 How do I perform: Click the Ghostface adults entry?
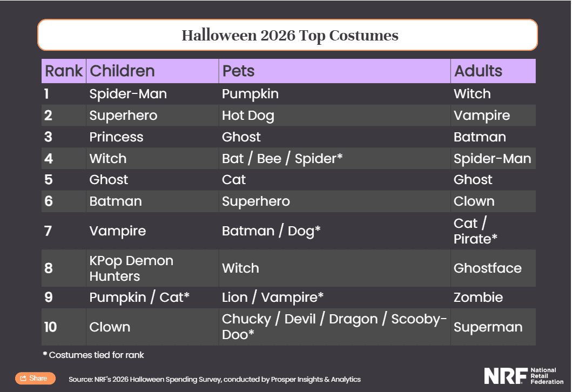(487, 268)
